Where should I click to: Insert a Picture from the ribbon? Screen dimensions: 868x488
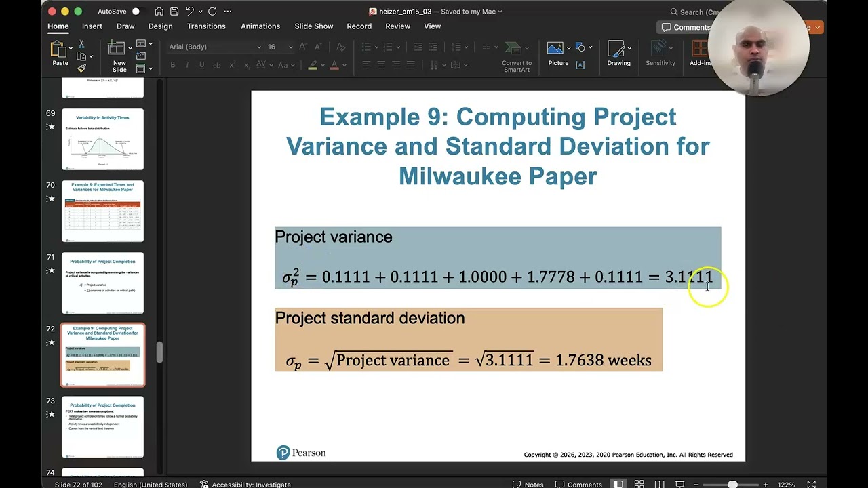558,54
